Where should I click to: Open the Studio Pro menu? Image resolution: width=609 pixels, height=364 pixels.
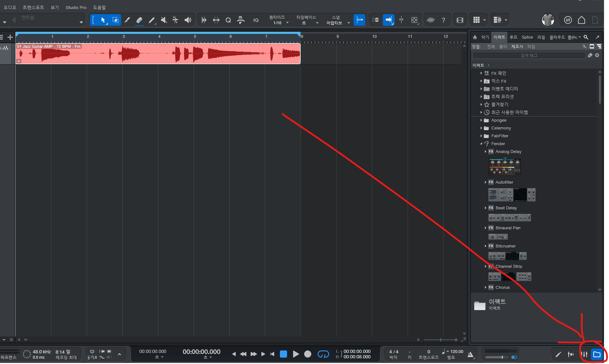pyautogui.click(x=76, y=7)
